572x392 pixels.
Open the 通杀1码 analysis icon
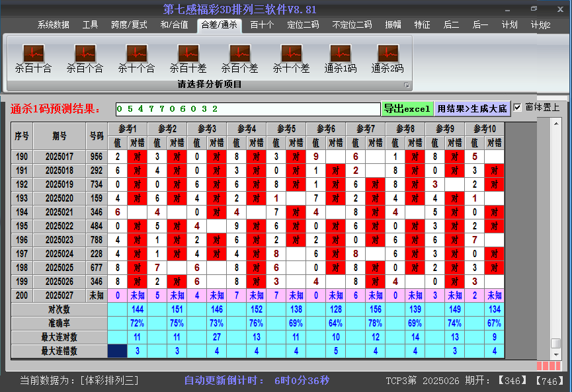pos(340,53)
